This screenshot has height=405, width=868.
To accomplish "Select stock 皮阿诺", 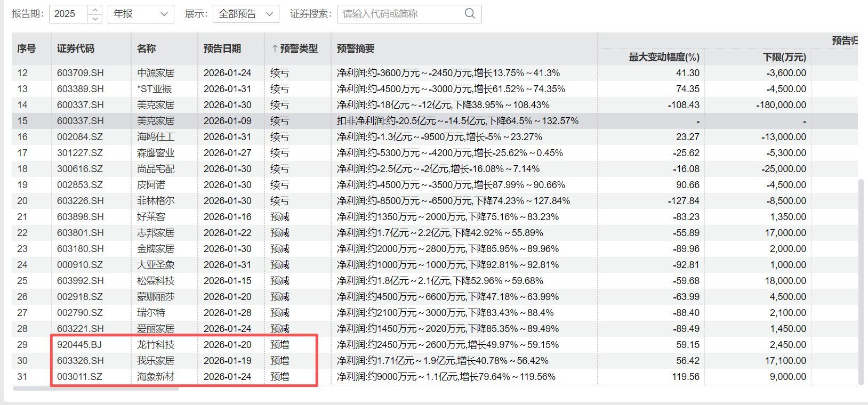I will [x=151, y=185].
